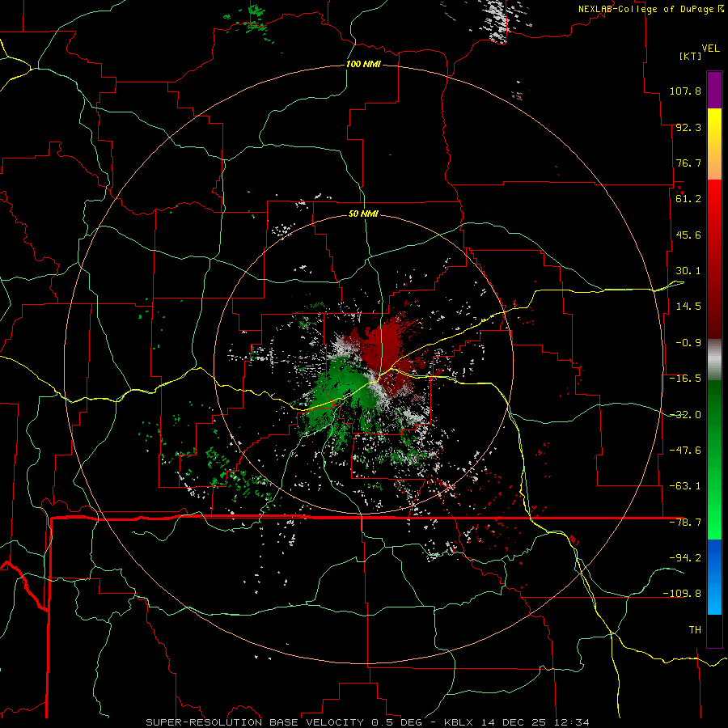Select the 107.8 velocity scale value
This screenshot has height=728, width=728.
click(x=685, y=91)
